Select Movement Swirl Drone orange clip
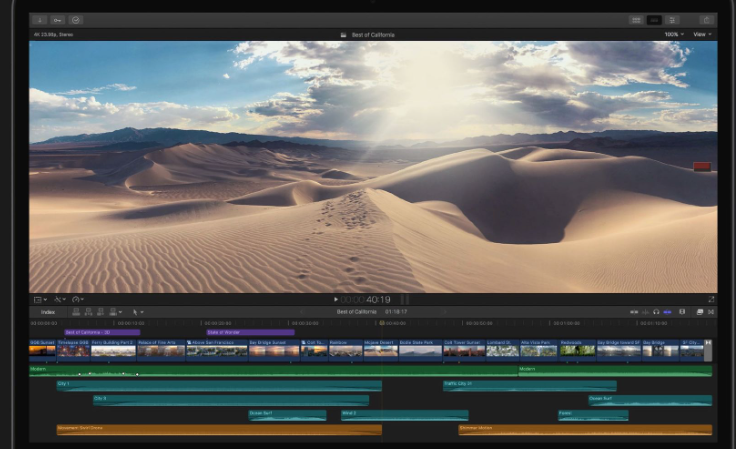The height and width of the screenshot is (449, 736). pyautogui.click(x=219, y=430)
